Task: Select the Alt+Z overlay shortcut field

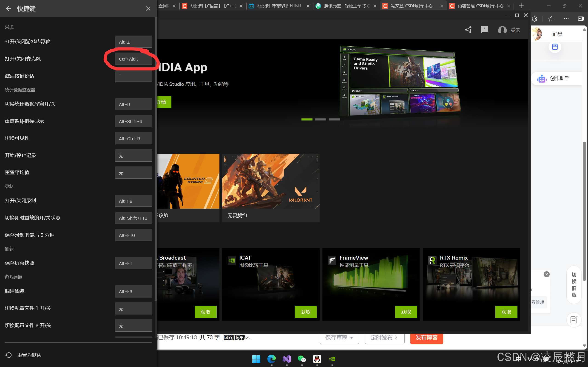Action: pyautogui.click(x=134, y=42)
